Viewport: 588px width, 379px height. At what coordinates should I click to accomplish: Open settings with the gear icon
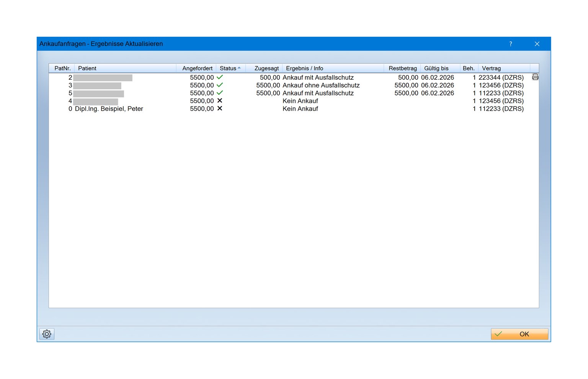point(47,334)
